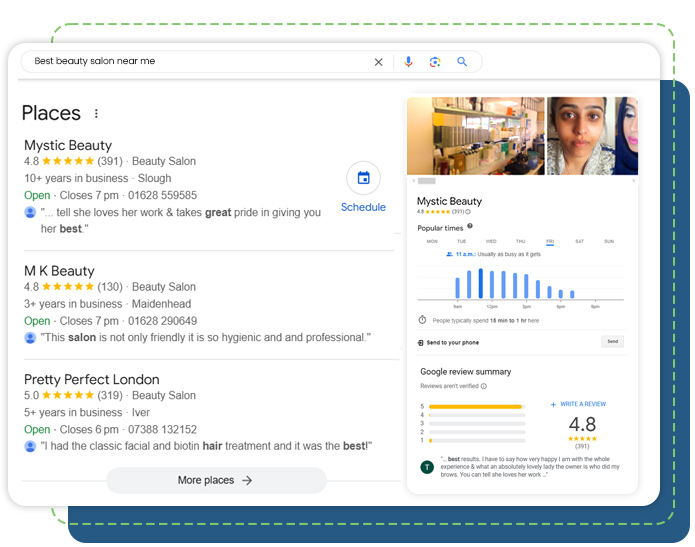The height and width of the screenshot is (547, 695).
Task: Click the 'This salon is not only friendly' review snippet
Action: point(206,338)
